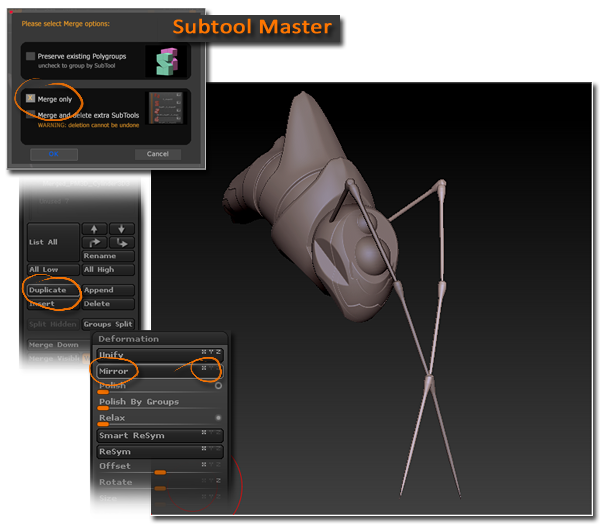Duplicate the current SubTool
The height and width of the screenshot is (524, 600).
coord(53,290)
